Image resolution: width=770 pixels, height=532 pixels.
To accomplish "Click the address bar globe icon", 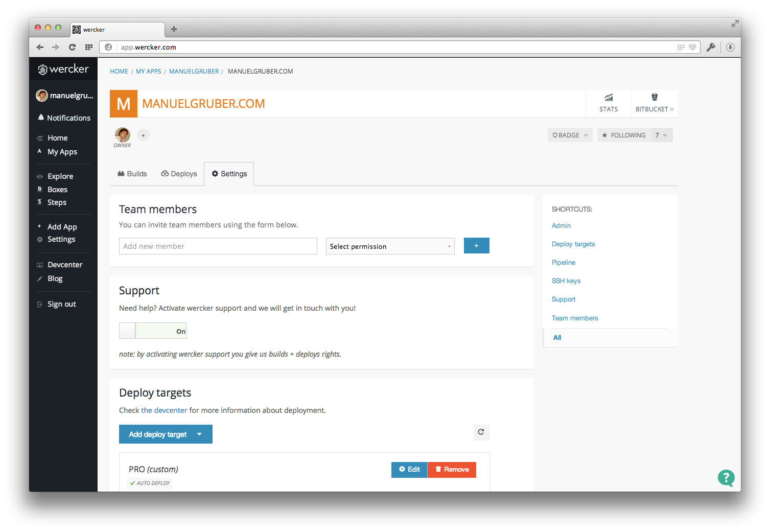I will click(x=108, y=47).
